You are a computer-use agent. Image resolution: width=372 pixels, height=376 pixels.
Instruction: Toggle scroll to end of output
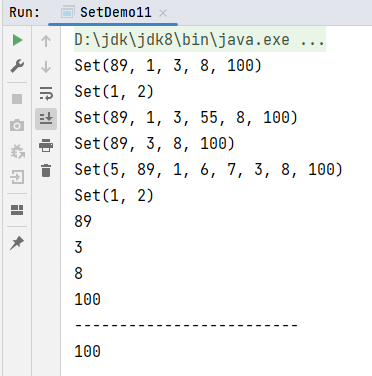pyautogui.click(x=46, y=119)
